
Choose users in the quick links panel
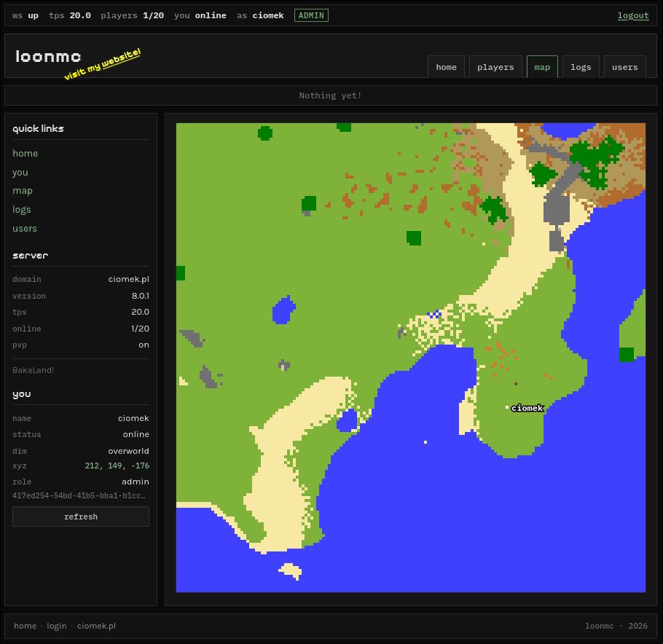click(25, 228)
